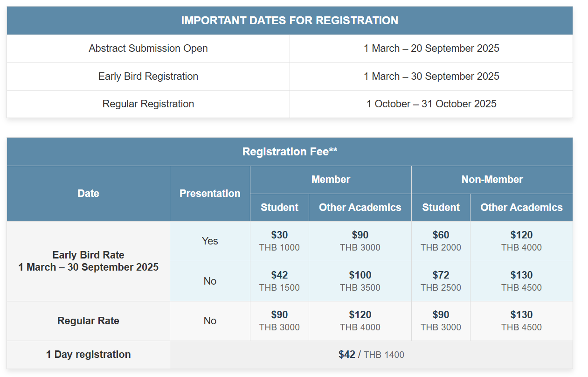Click the "$42 / THB 1400" one-day fee
The height and width of the screenshot is (377, 588).
pos(371,355)
